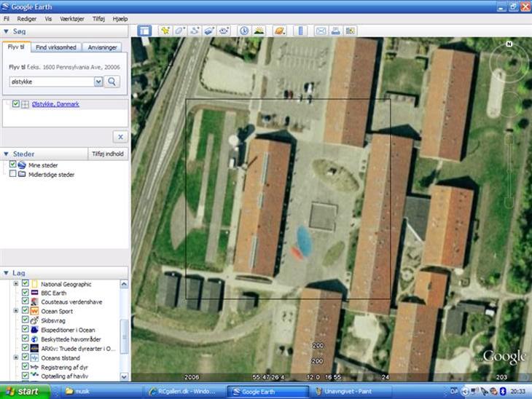Click the Ocean Sport layer icon
This screenshot has width=532, height=399.
34,311
